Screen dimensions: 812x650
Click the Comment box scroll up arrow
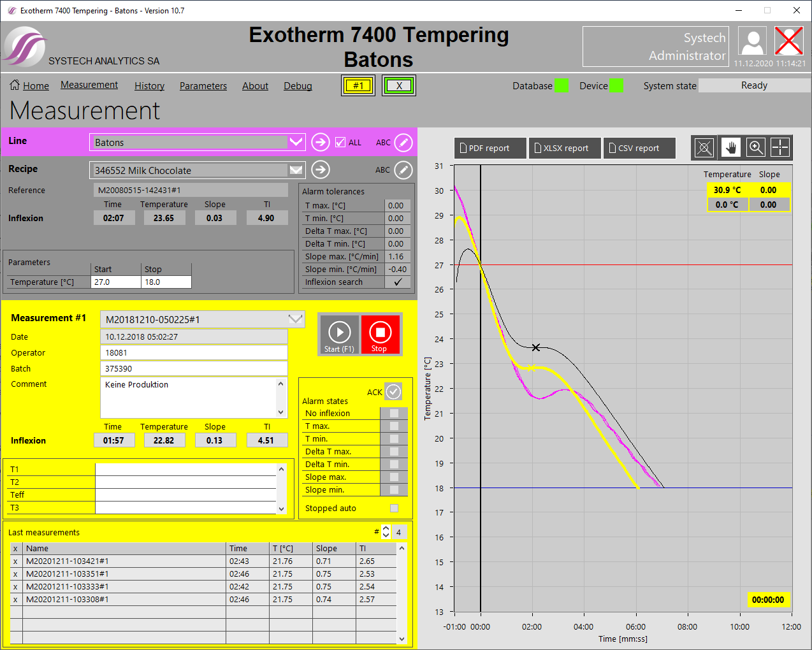coord(280,383)
